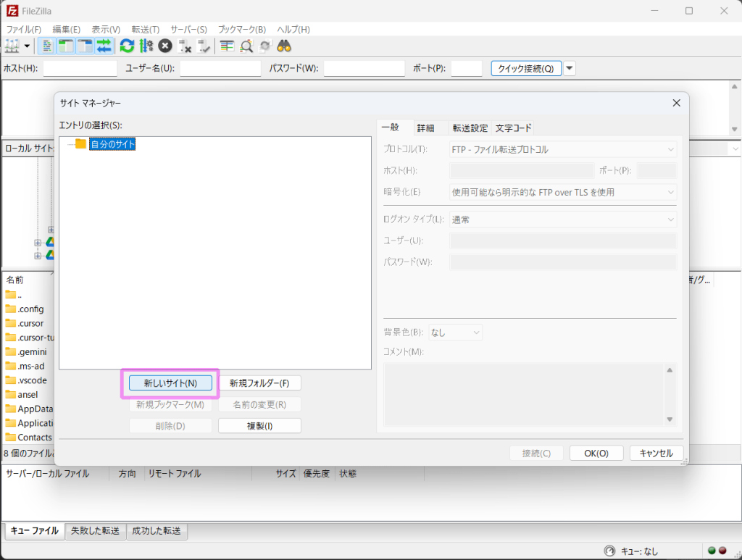Switch to the 失敗した転送 tab

tap(95, 531)
